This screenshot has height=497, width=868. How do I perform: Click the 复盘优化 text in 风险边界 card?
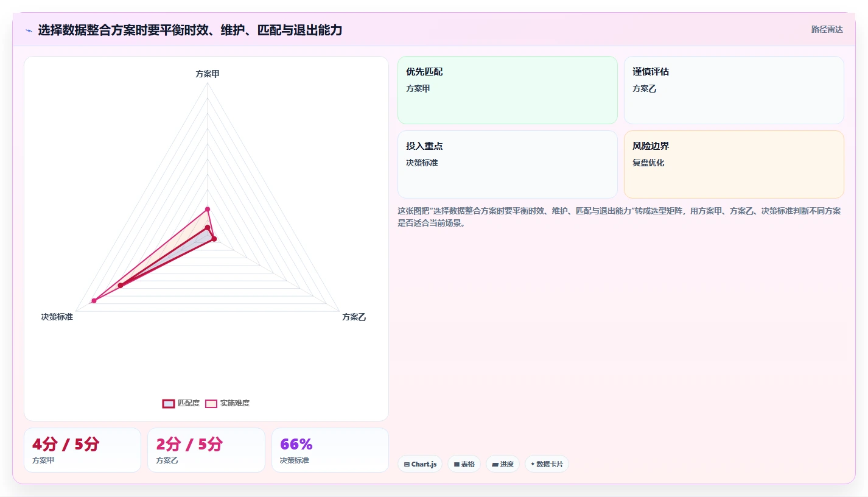click(648, 163)
